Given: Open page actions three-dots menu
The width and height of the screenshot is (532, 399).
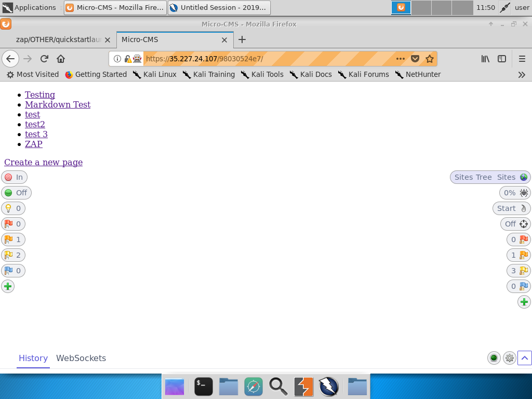Looking at the screenshot, I should 401,59.
